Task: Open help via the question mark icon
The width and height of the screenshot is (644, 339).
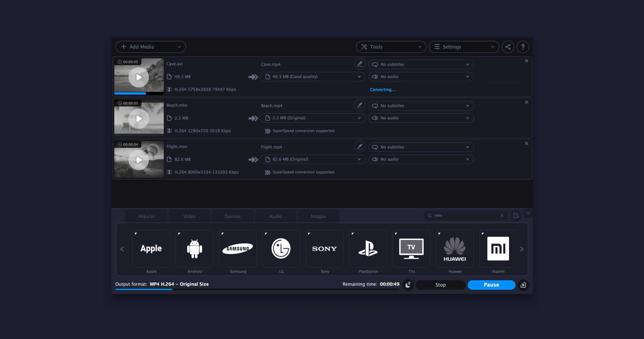Action: 523,47
